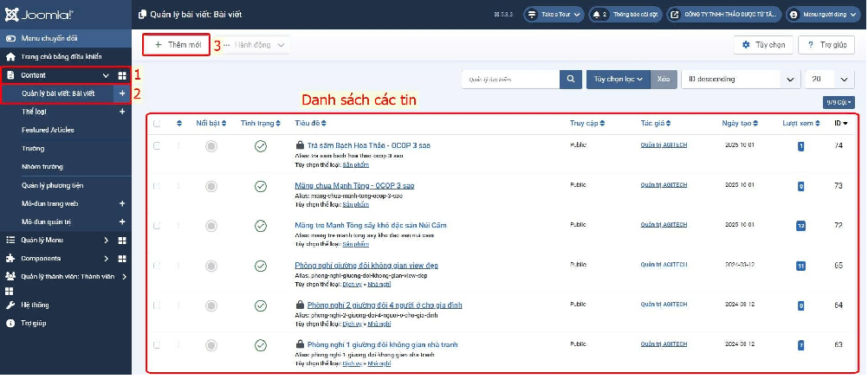Viewport: 868px width, 379px height.
Task: Open Featured Articles in sidebar
Action: (48, 130)
